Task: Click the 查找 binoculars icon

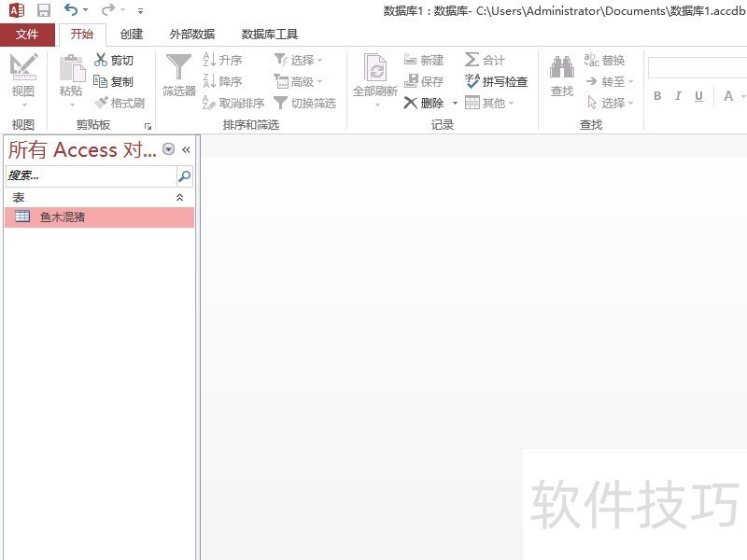Action: 561,69
